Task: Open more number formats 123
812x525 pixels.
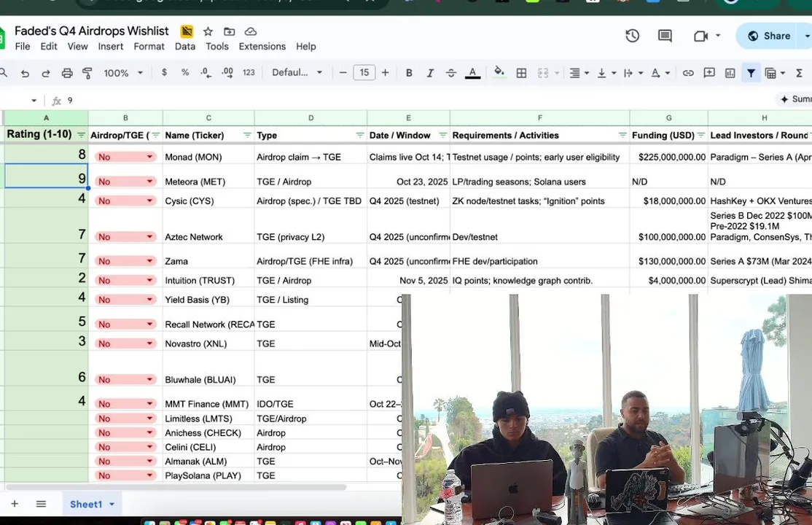Action: pyautogui.click(x=249, y=73)
